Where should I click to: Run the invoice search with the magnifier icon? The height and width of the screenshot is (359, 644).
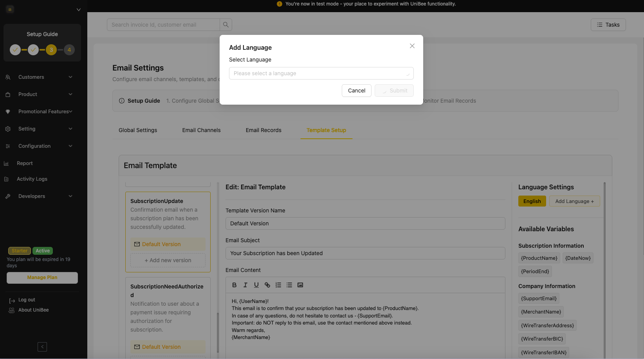(x=225, y=24)
